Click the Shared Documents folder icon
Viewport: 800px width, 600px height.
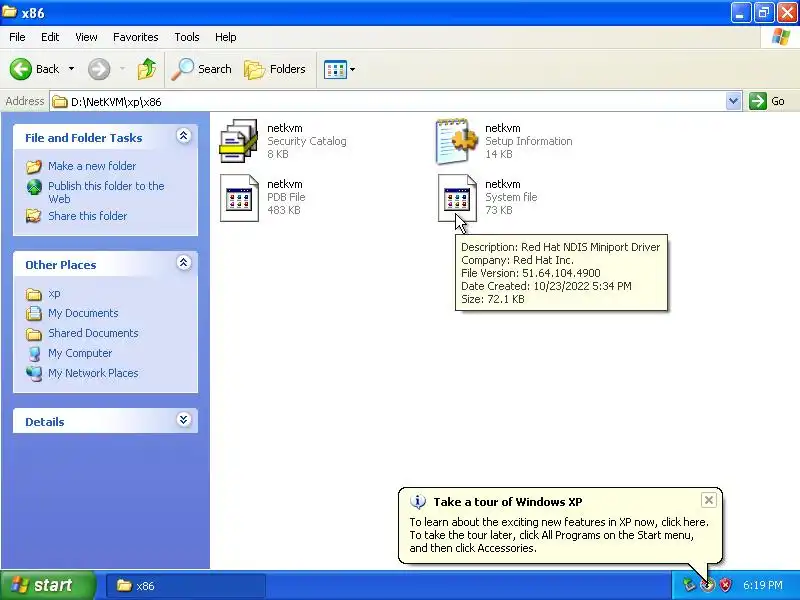[34, 334]
